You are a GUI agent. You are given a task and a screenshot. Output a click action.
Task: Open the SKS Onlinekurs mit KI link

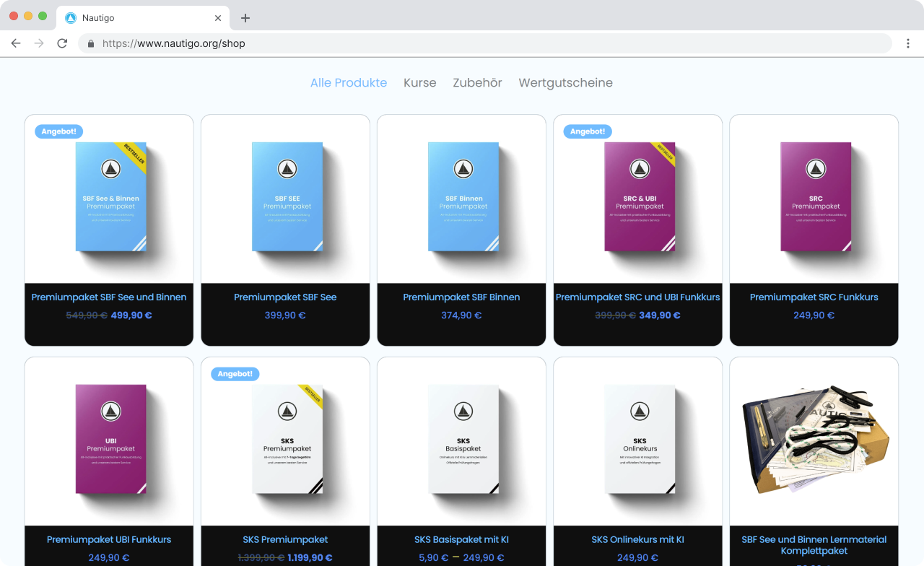tap(637, 539)
